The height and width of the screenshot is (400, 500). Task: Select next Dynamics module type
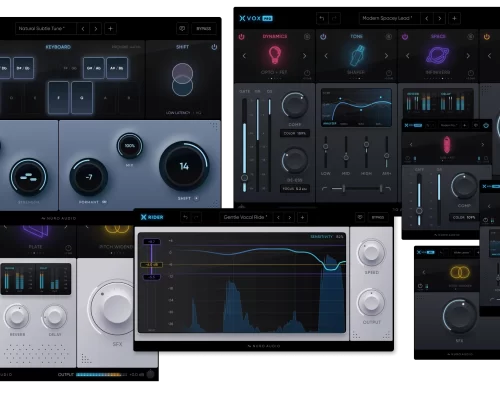pos(304,56)
